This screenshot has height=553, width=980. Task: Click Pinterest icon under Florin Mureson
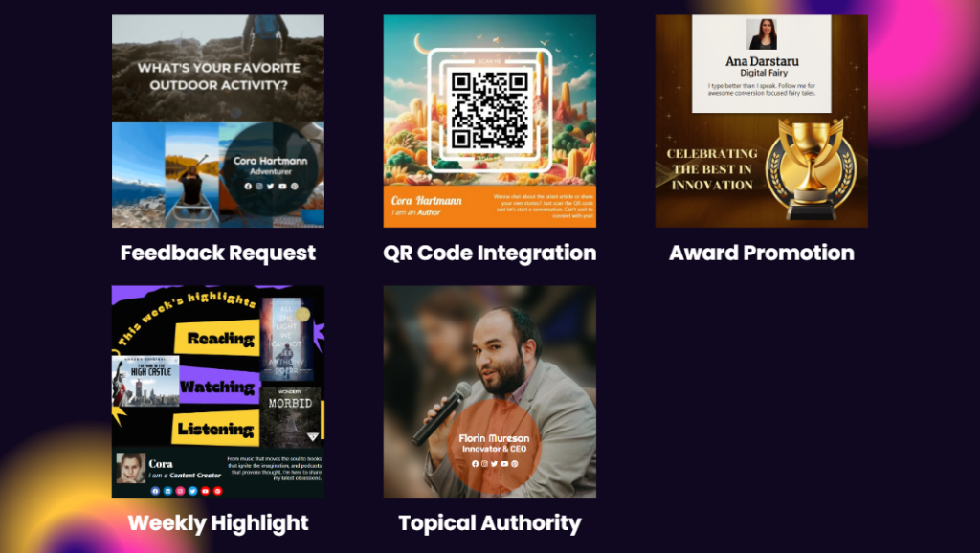click(x=514, y=464)
